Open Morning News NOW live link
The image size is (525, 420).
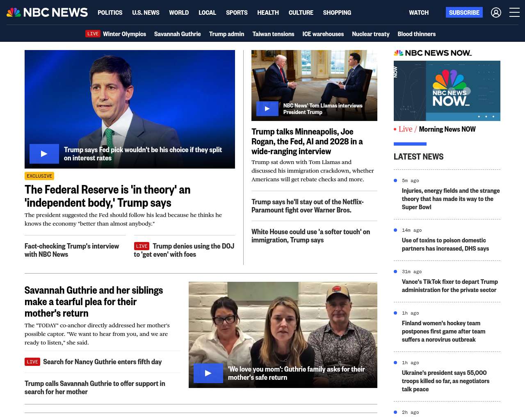(x=447, y=129)
